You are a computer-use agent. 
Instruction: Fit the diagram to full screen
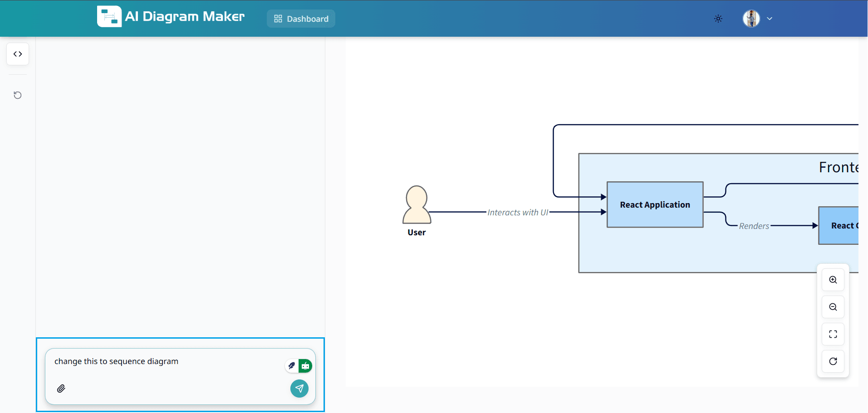coord(833,334)
